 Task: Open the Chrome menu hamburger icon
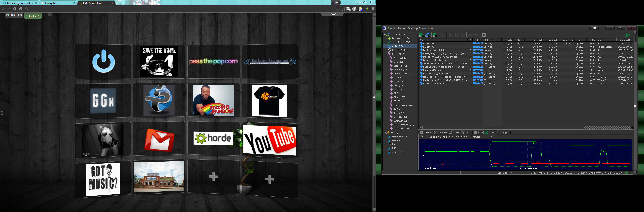pos(373,9)
